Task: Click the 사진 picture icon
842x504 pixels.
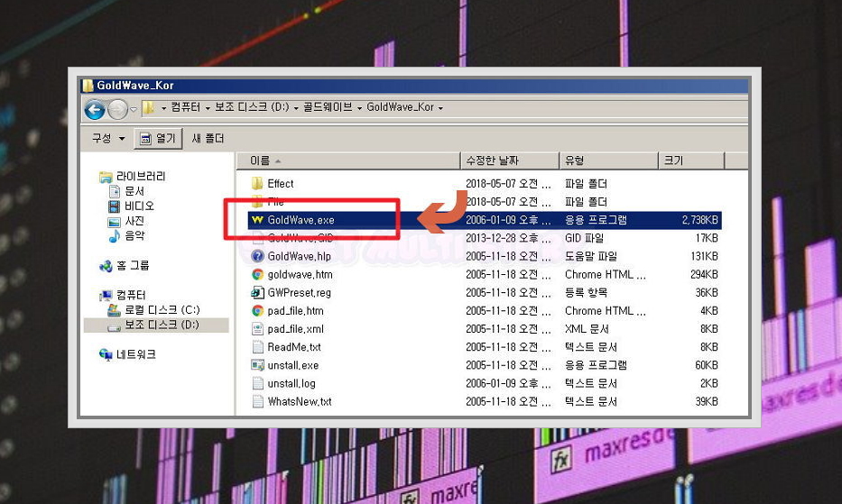Action: (114, 221)
